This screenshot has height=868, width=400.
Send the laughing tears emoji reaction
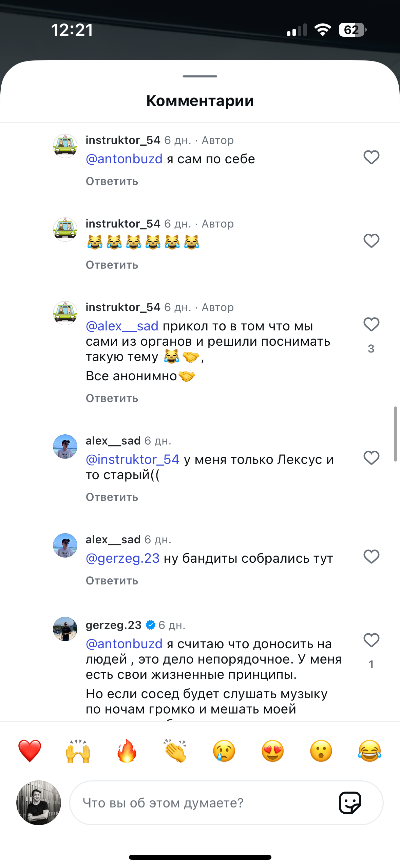[369, 751]
